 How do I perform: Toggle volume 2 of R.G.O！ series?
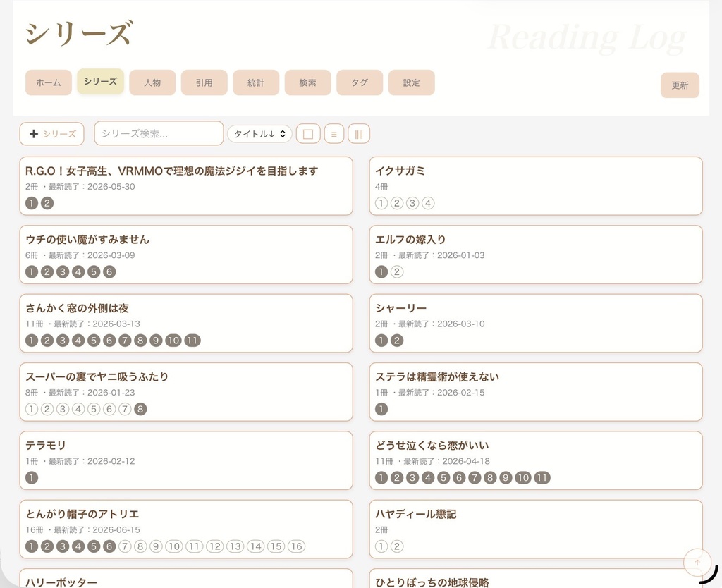47,203
